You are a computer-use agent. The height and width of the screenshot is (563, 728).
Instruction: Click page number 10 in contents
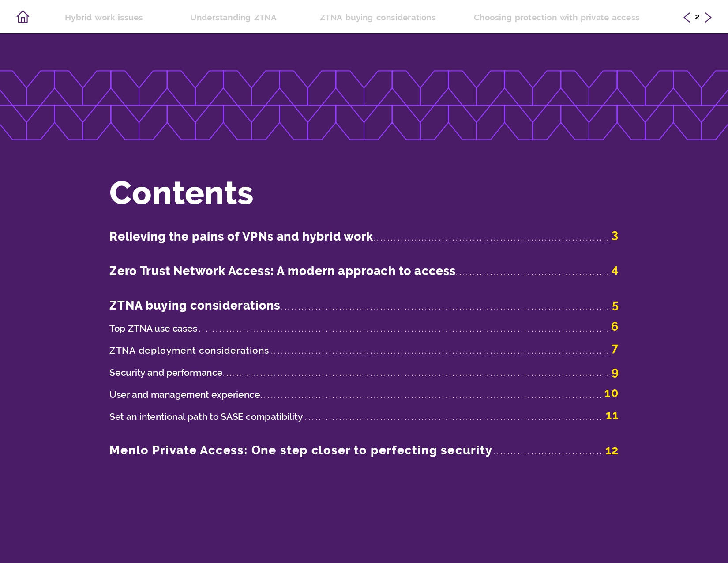click(x=611, y=393)
